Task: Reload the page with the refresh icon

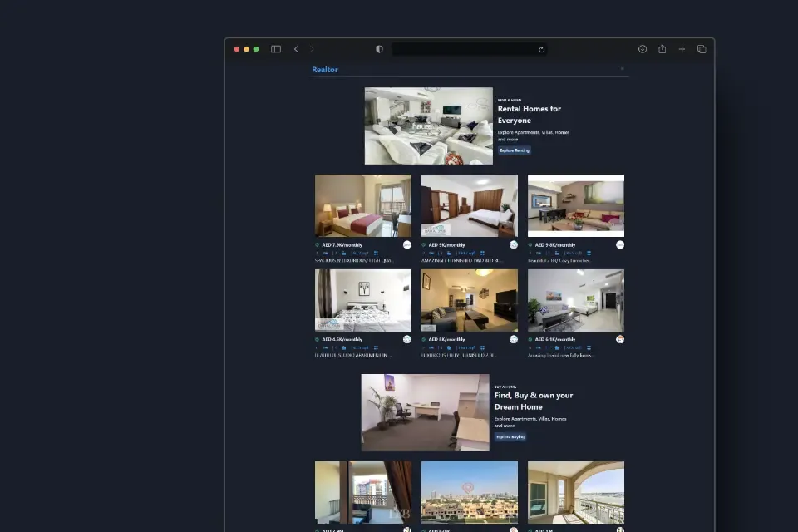Action: (541, 49)
